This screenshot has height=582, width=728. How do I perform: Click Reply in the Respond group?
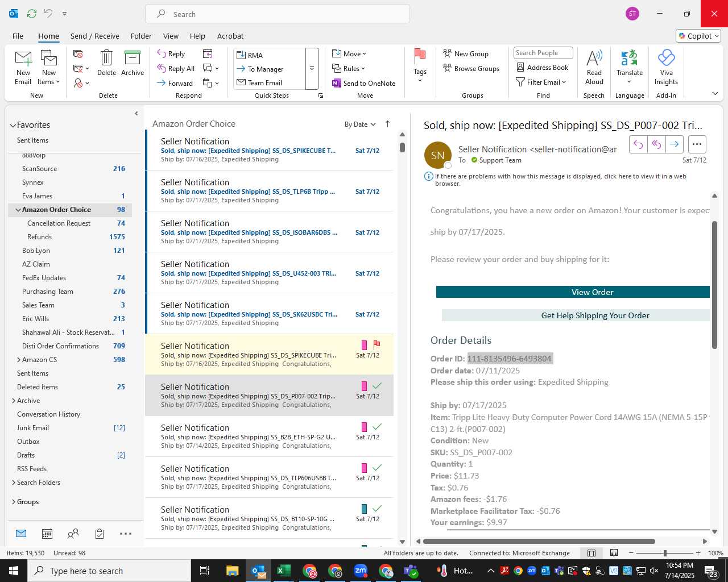[x=171, y=54]
